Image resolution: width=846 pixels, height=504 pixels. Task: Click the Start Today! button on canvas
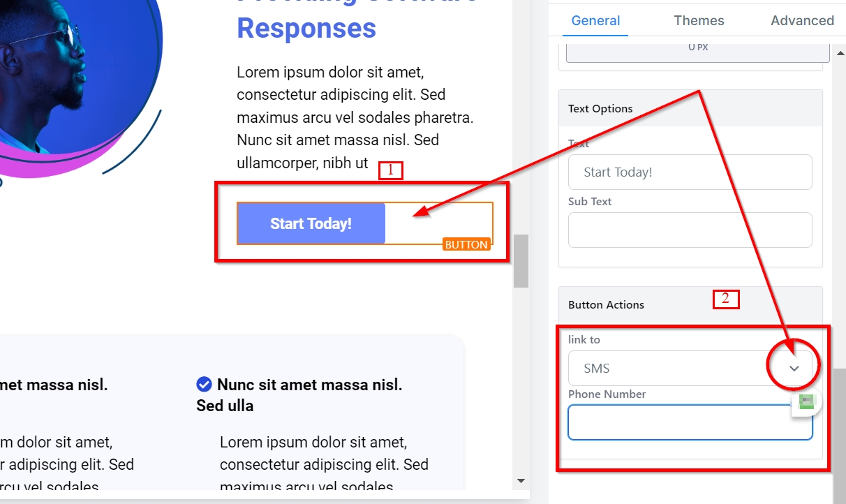coord(311,223)
